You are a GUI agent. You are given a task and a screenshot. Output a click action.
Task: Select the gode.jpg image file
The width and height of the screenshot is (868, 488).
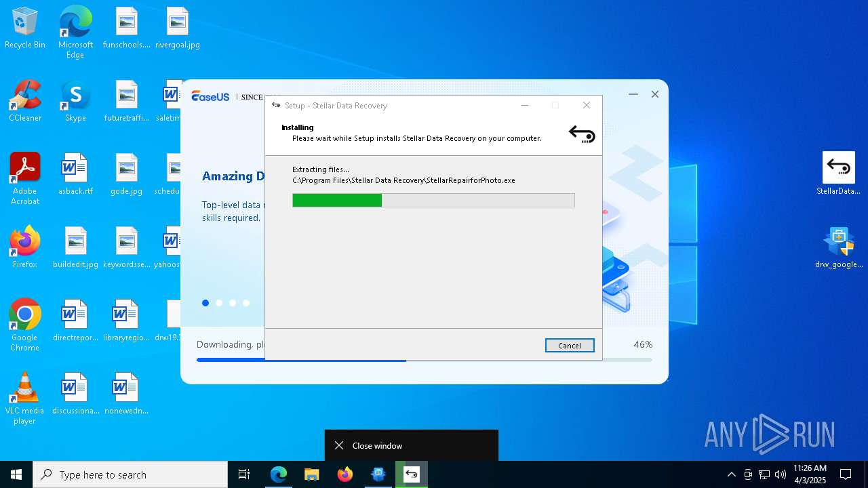point(126,175)
